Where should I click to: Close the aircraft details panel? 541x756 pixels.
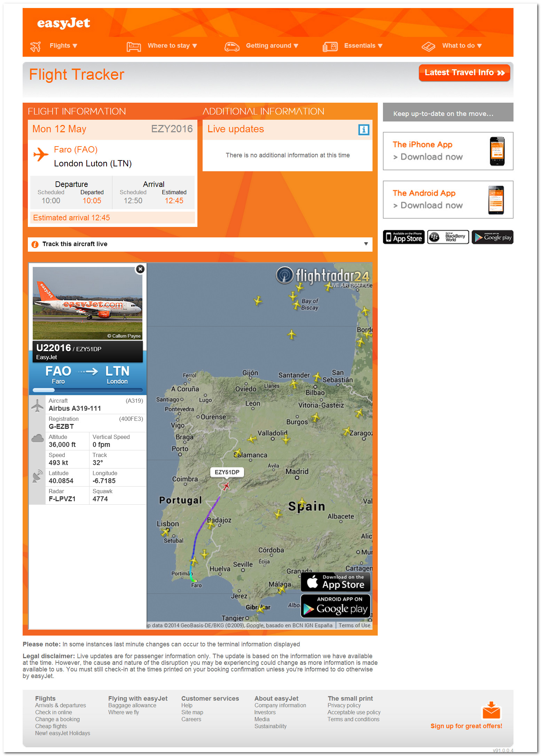pyautogui.click(x=140, y=269)
